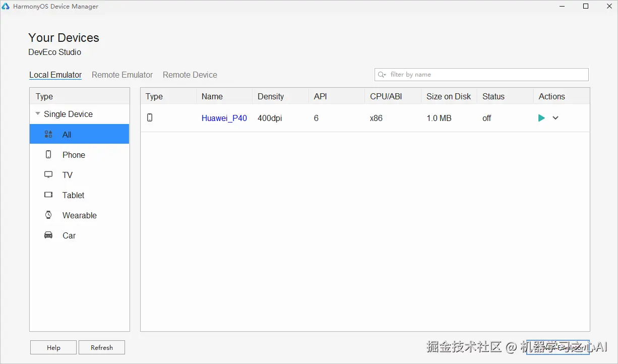Select the Tablet device type

pyautogui.click(x=79, y=195)
